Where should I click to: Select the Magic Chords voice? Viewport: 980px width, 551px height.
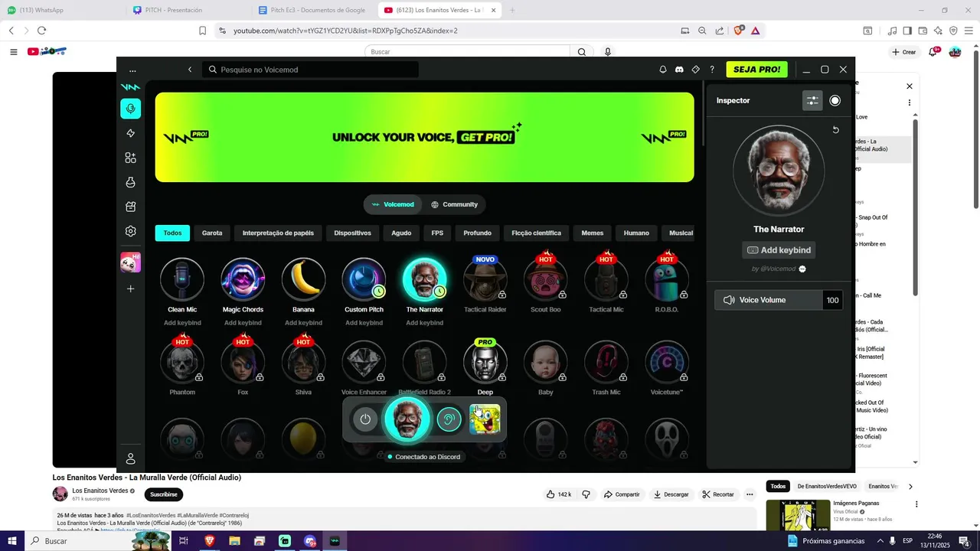point(243,279)
